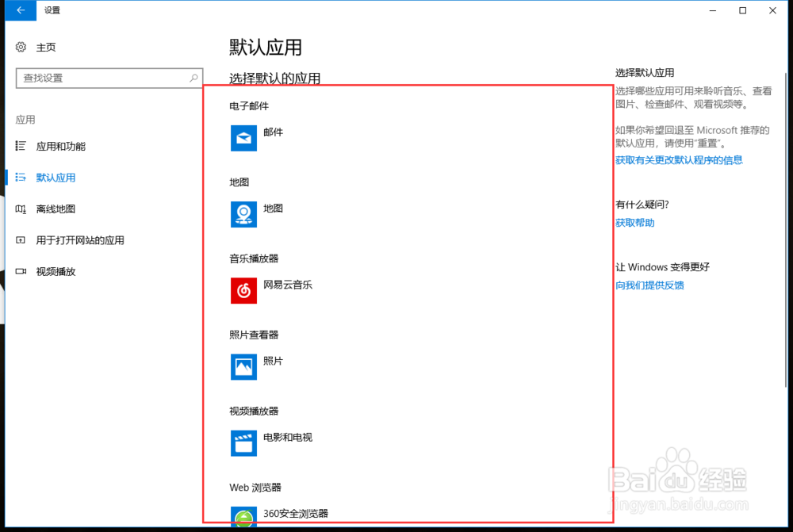Click the 设置 window title
793x532 pixels.
pyautogui.click(x=52, y=10)
